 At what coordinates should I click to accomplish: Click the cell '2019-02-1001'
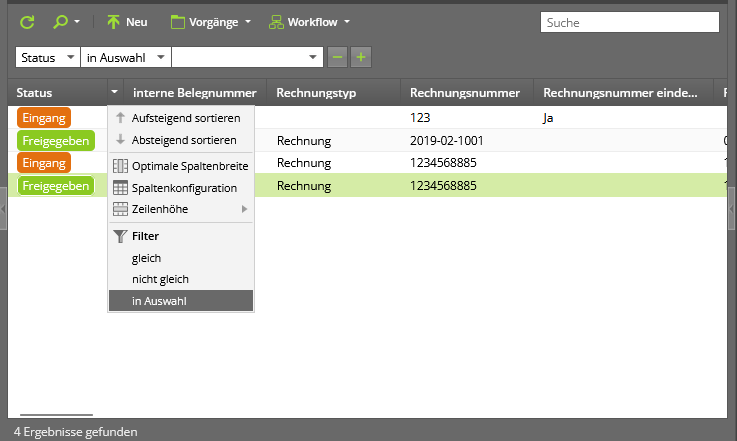click(447, 141)
